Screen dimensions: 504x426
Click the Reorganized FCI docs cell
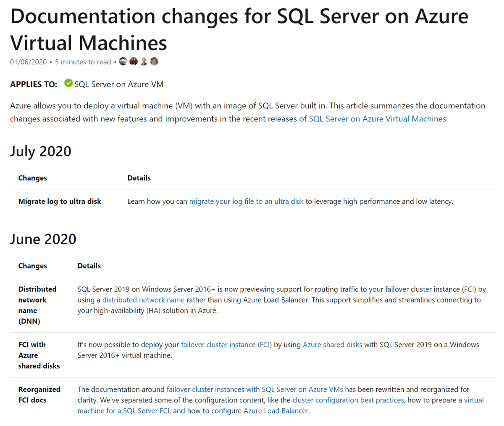(39, 394)
